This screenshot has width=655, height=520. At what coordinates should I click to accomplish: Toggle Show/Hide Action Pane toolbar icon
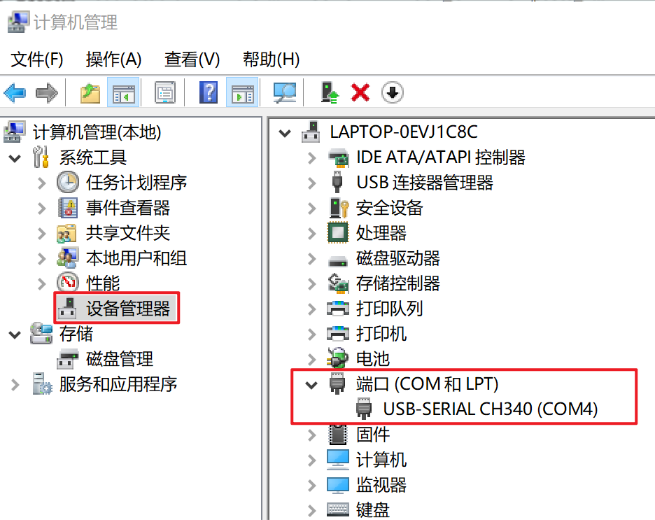pyautogui.click(x=242, y=92)
